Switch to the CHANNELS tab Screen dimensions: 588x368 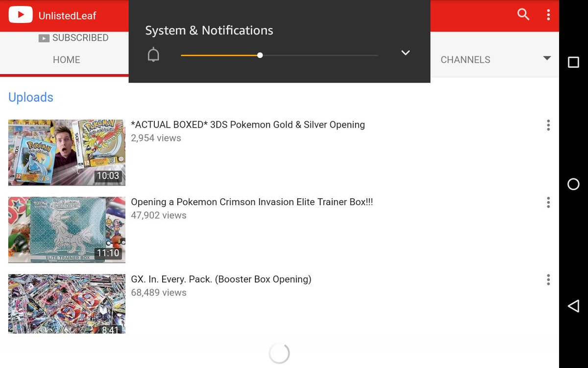coord(465,60)
